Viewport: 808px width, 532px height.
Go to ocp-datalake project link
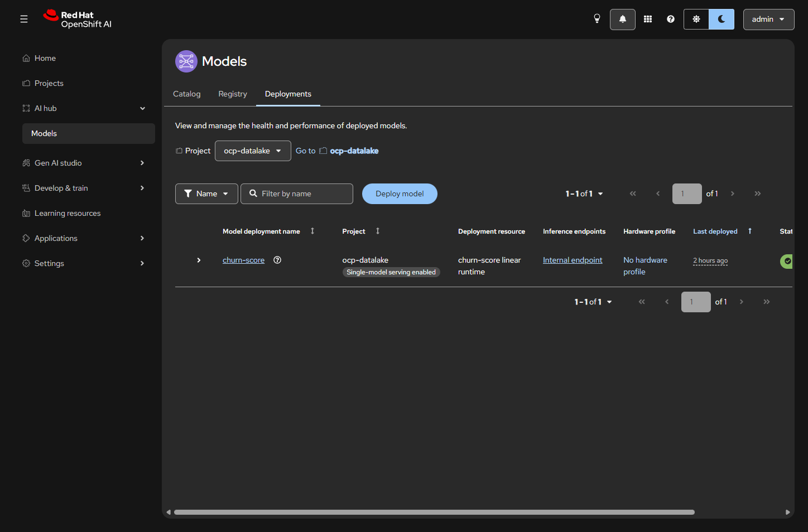point(337,151)
